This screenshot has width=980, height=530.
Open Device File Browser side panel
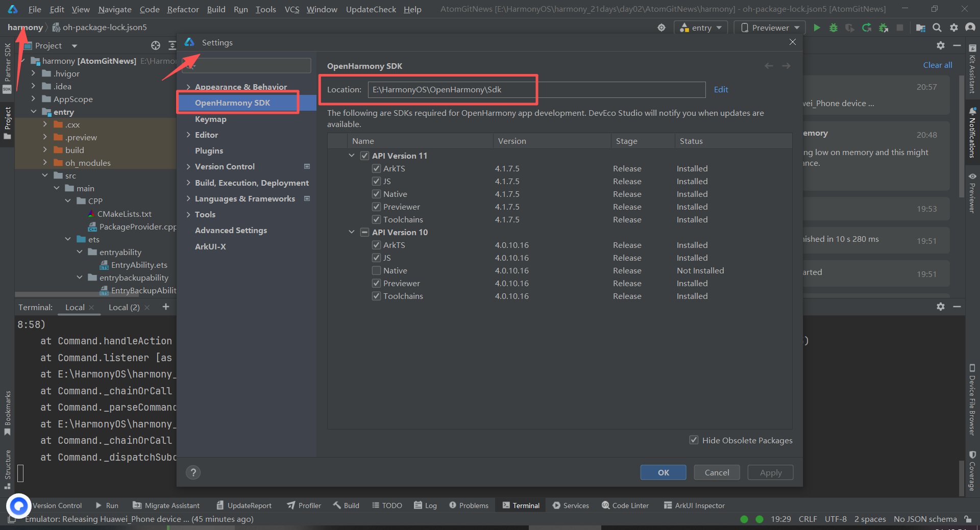(972, 399)
